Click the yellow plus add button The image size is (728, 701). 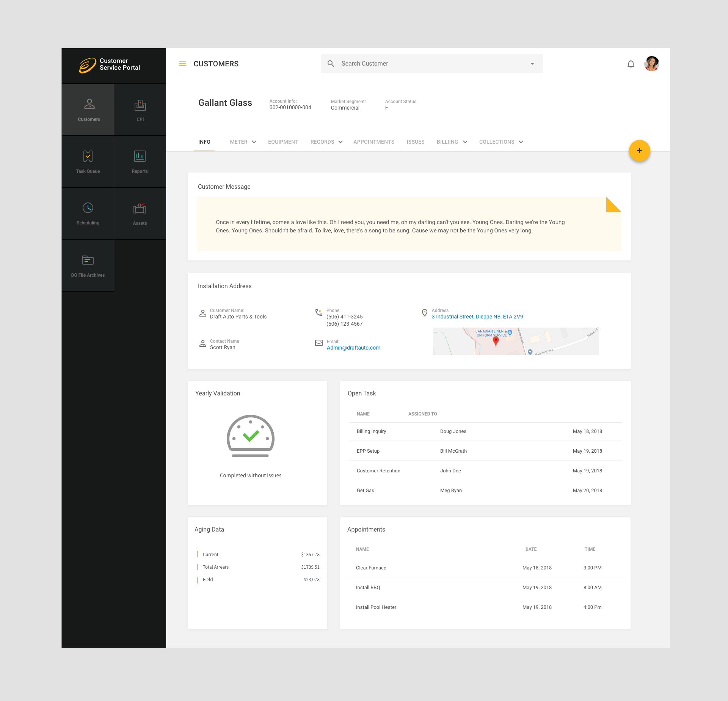coord(640,151)
